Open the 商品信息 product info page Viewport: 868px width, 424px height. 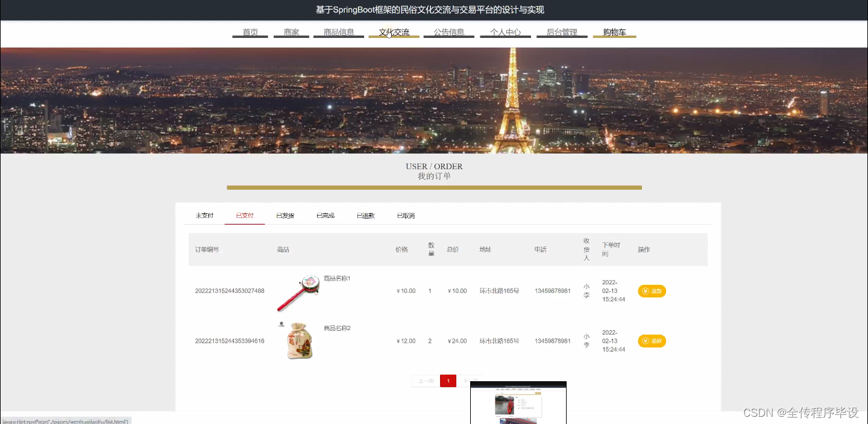coord(338,33)
